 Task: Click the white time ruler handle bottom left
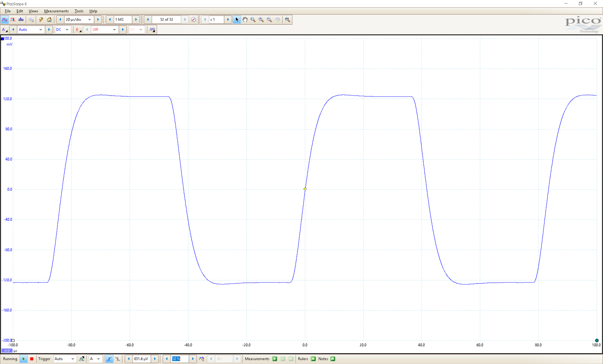point(13,340)
